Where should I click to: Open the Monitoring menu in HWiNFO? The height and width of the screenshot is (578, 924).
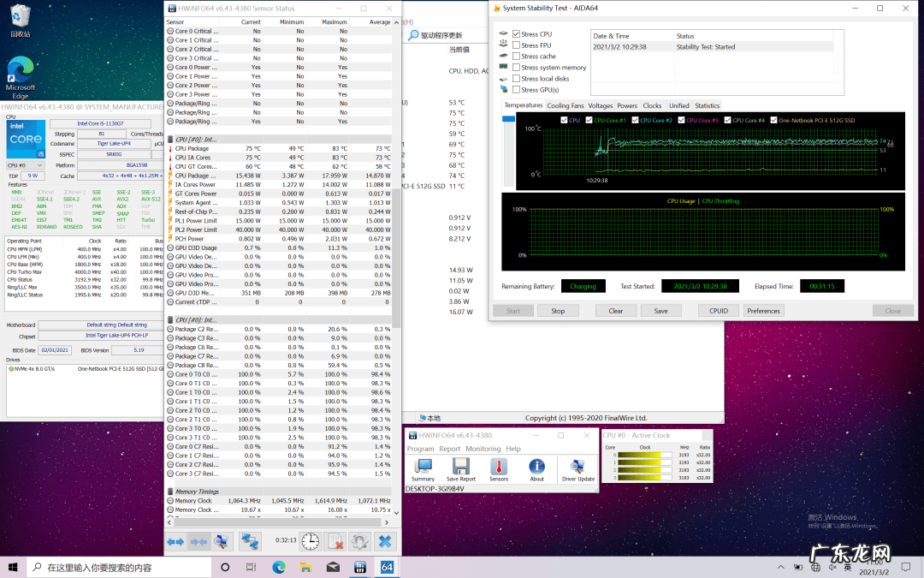483,449
